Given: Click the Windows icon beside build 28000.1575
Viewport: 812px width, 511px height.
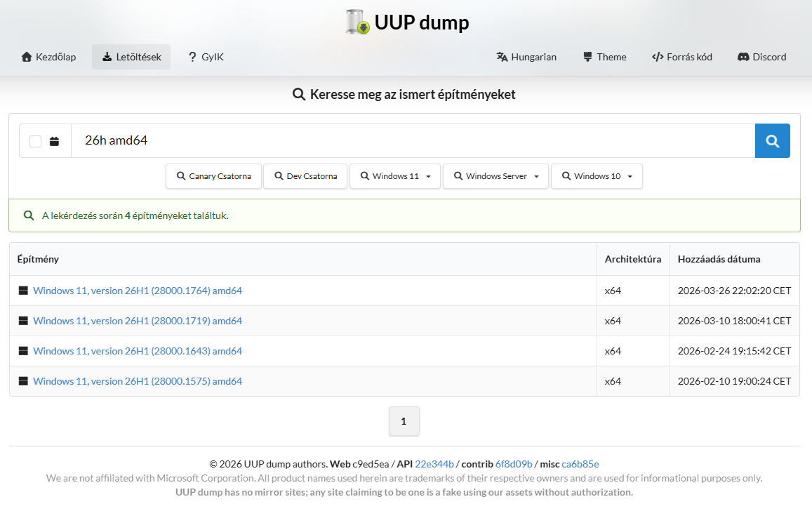Looking at the screenshot, I should [x=23, y=381].
